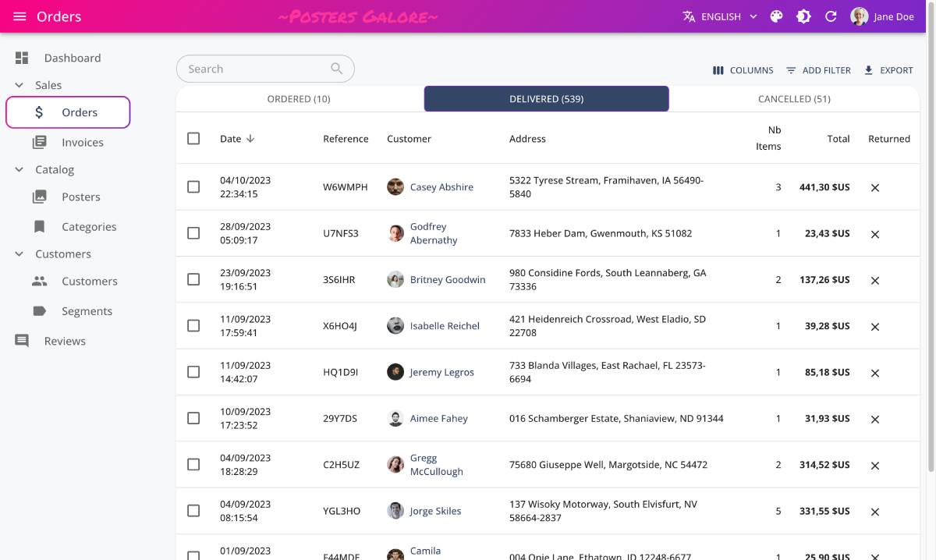Click the search magnifier icon
The height and width of the screenshot is (560, 936).
(x=336, y=69)
